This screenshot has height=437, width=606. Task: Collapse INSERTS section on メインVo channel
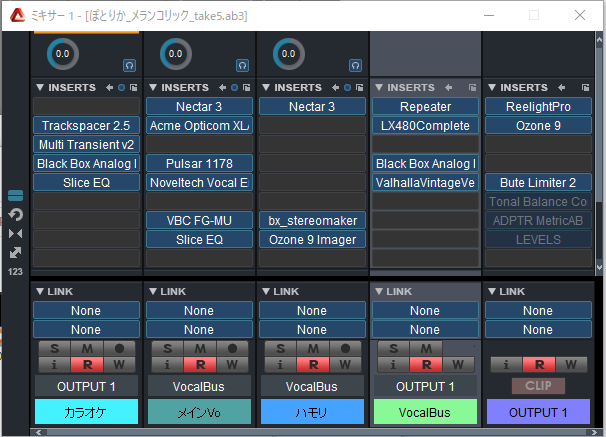coord(153,88)
